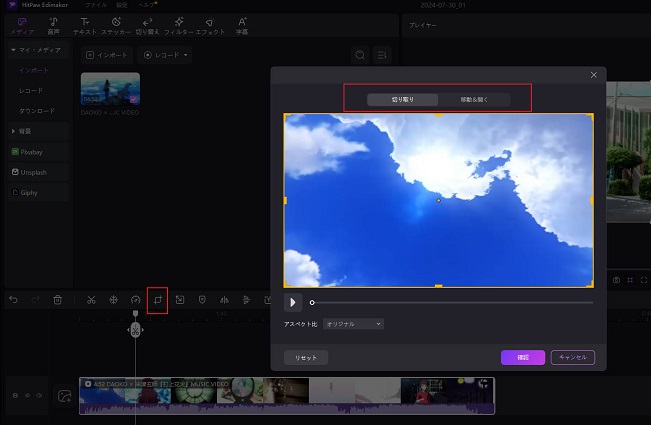Open the メディア media tab
Image resolution: width=651 pixels, height=425 pixels.
pos(22,26)
